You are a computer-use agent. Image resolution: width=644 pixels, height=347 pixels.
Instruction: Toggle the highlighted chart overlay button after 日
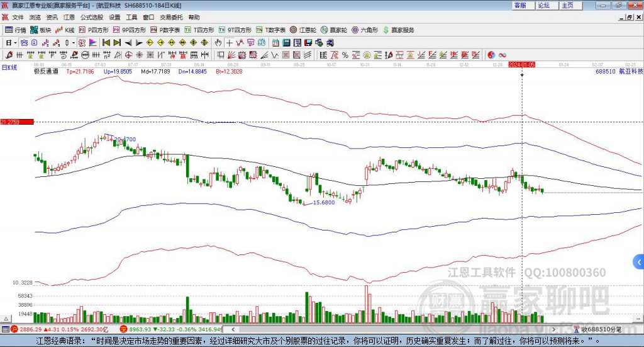pos(24,43)
